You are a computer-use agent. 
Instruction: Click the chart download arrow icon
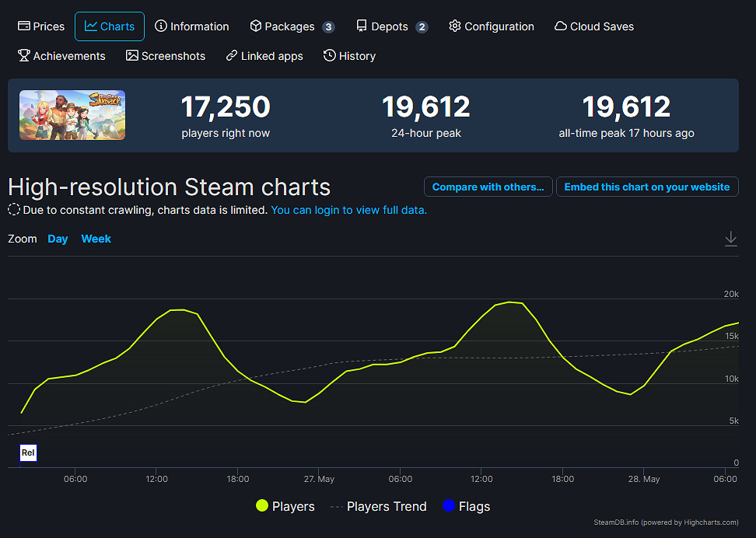tap(730, 239)
